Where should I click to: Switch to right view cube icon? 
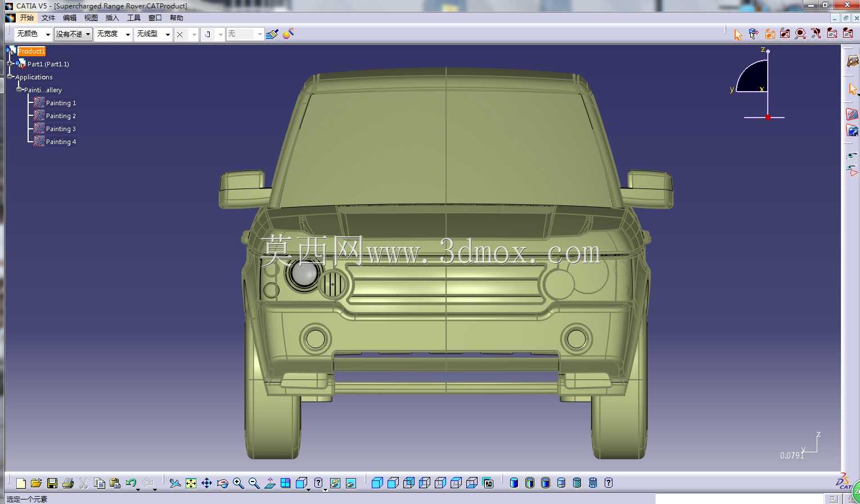pyautogui.click(x=440, y=483)
